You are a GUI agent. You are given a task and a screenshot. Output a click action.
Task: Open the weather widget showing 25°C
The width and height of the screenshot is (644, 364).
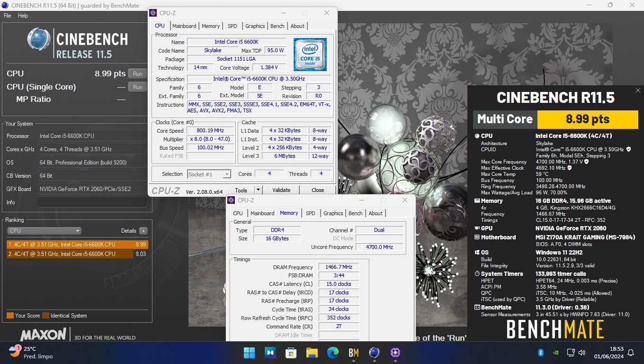pyautogui.click(x=31, y=352)
